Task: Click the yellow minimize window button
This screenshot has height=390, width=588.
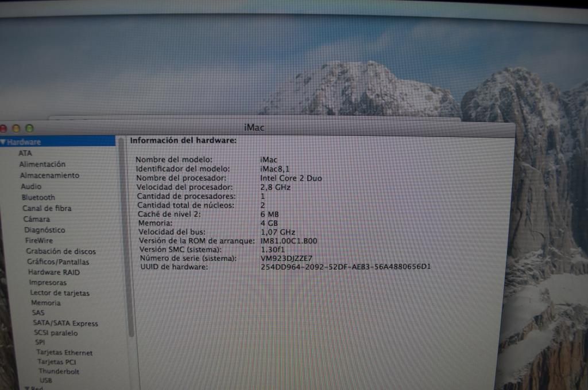Action: [x=16, y=128]
